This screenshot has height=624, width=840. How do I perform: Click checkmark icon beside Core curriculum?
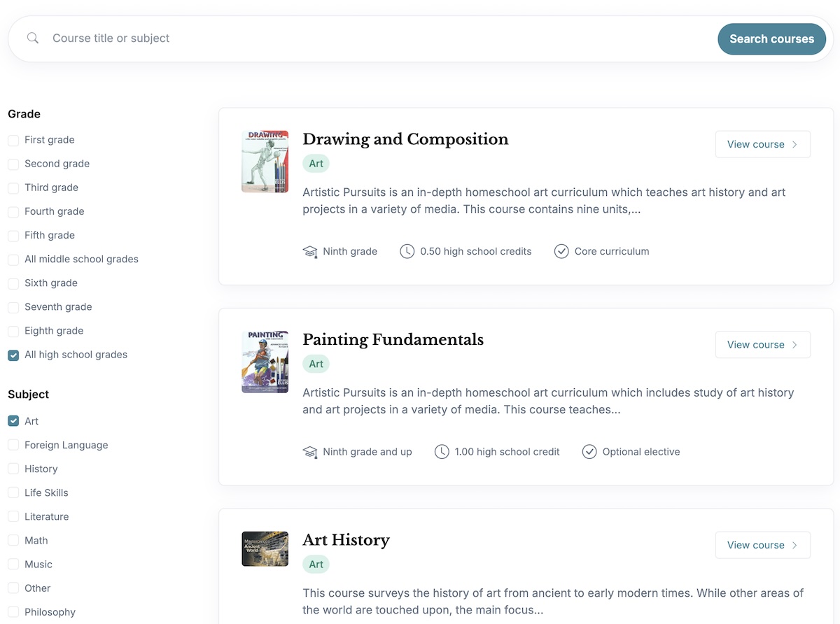tap(561, 251)
